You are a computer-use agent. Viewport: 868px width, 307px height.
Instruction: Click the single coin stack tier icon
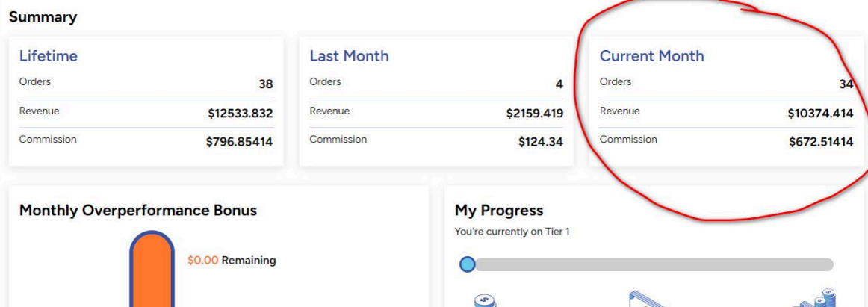[x=486, y=300]
